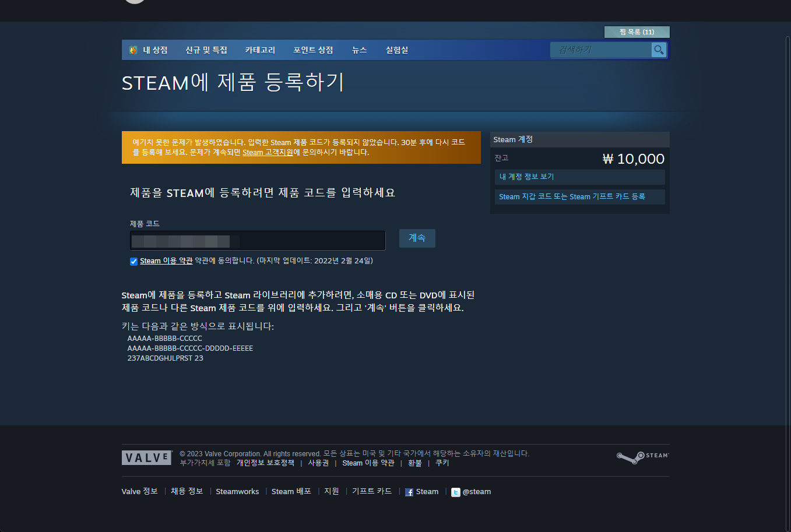Click the ₩ 10,000 balance amount
The image size is (791, 532).
(x=633, y=159)
